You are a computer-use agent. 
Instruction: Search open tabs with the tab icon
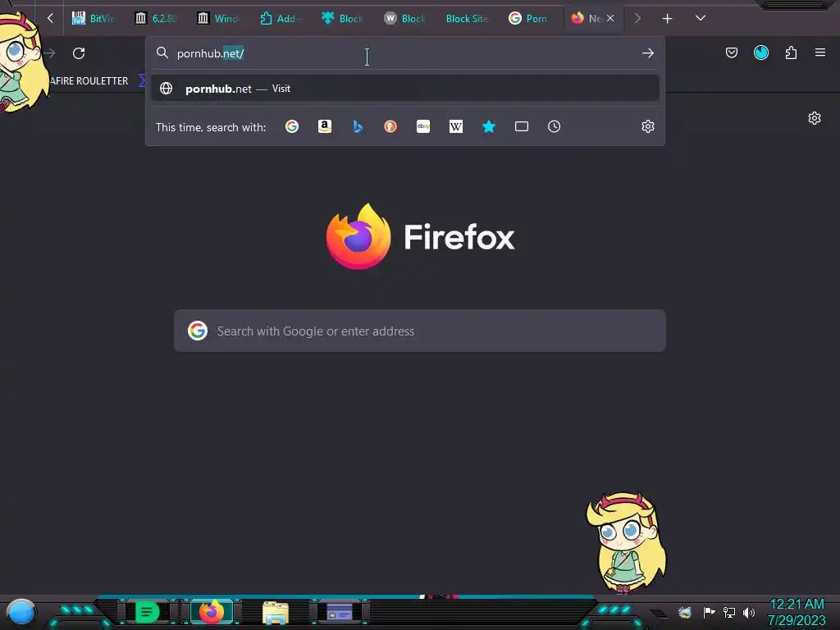coord(521,126)
